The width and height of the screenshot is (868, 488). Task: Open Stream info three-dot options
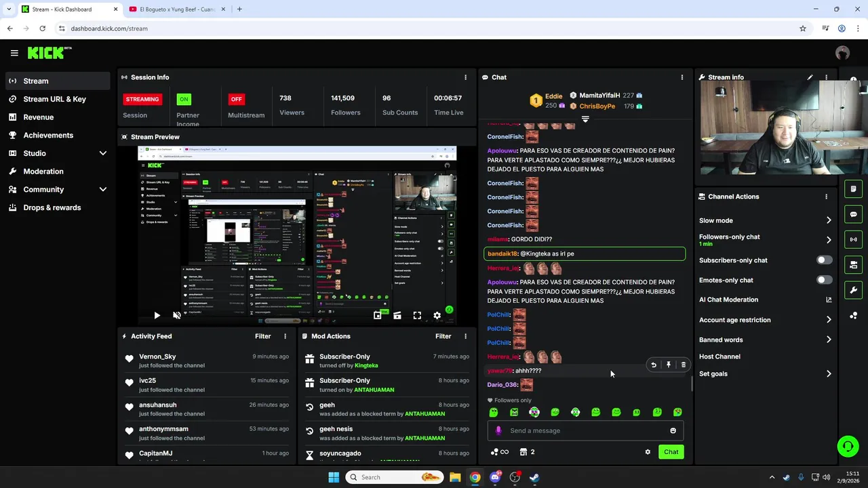[x=826, y=77]
